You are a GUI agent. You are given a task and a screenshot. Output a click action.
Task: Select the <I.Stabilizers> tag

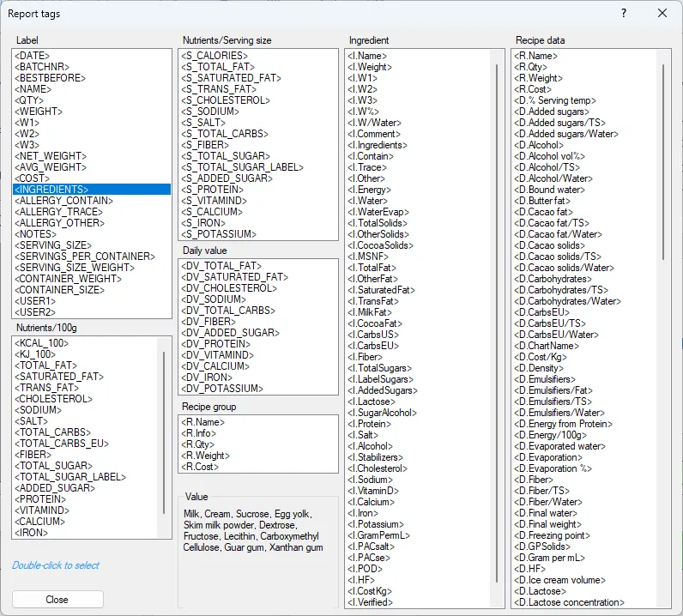click(376, 457)
